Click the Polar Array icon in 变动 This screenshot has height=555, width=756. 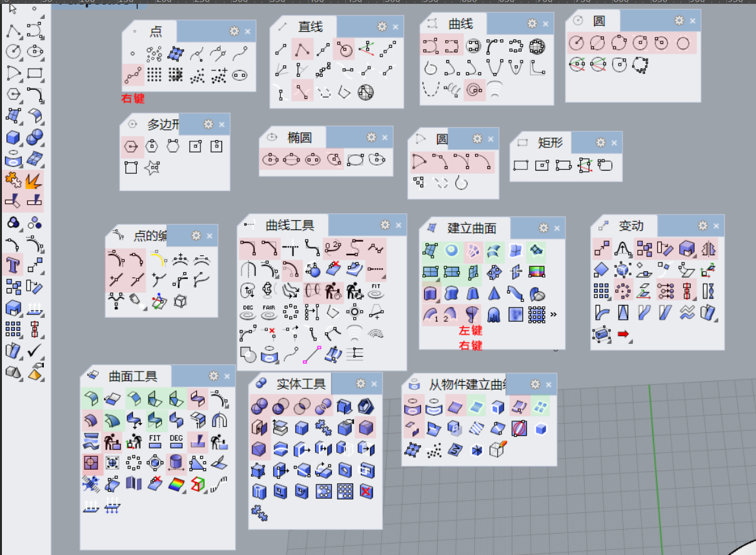[622, 291]
